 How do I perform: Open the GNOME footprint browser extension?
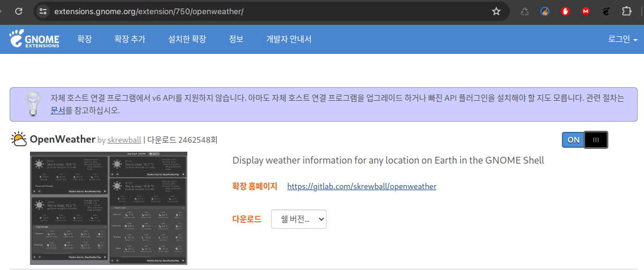tap(606, 11)
